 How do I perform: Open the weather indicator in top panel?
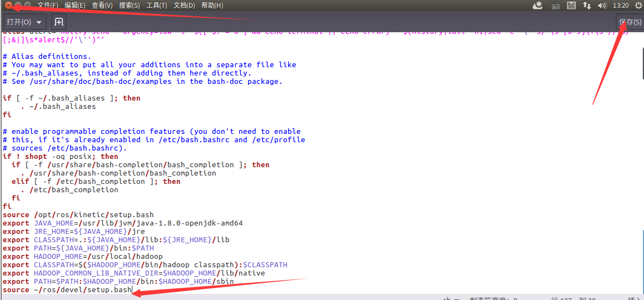click(538, 6)
